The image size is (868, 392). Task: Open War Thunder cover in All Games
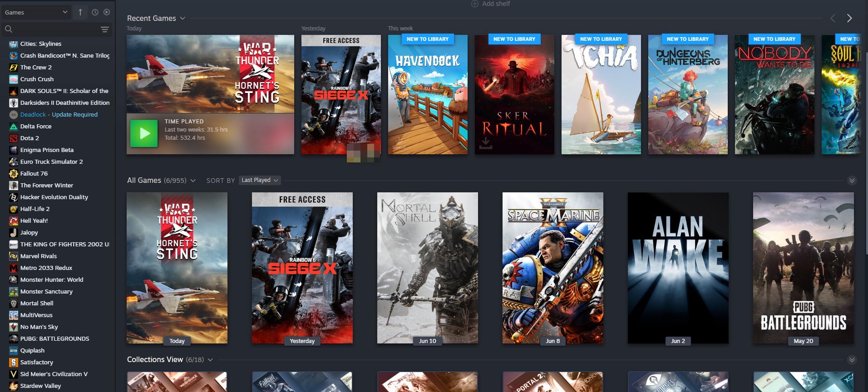pyautogui.click(x=177, y=268)
